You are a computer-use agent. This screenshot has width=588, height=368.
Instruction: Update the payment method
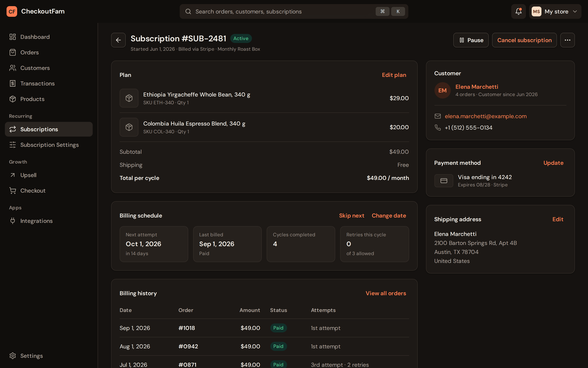pyautogui.click(x=553, y=163)
